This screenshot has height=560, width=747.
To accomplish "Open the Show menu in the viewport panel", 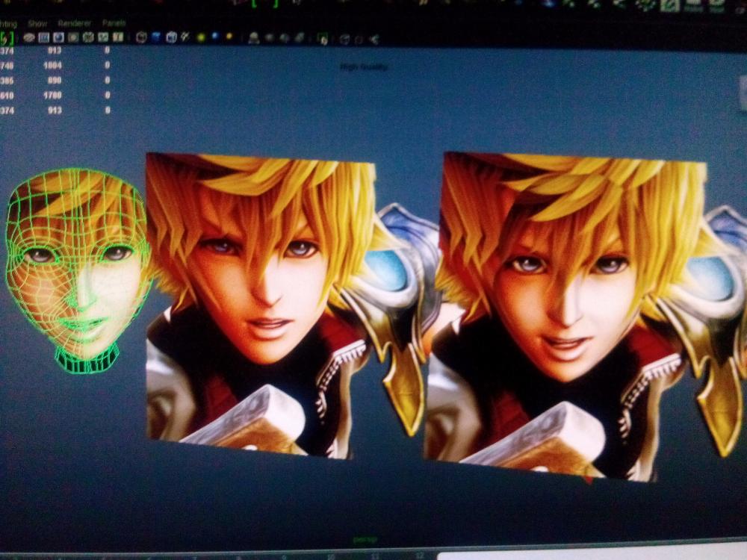I will click(x=37, y=23).
